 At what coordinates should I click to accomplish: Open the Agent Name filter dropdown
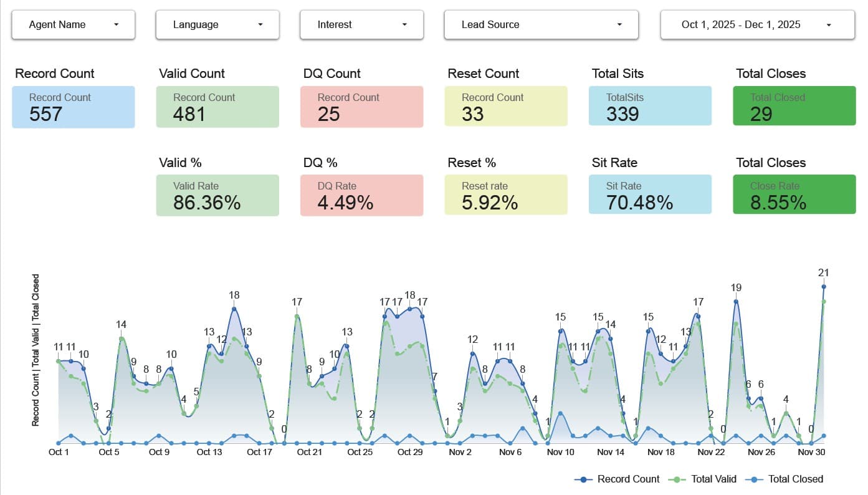pos(73,24)
